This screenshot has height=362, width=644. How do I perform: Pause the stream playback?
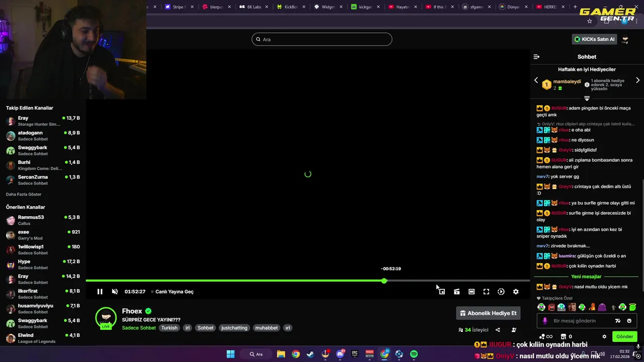click(x=100, y=292)
